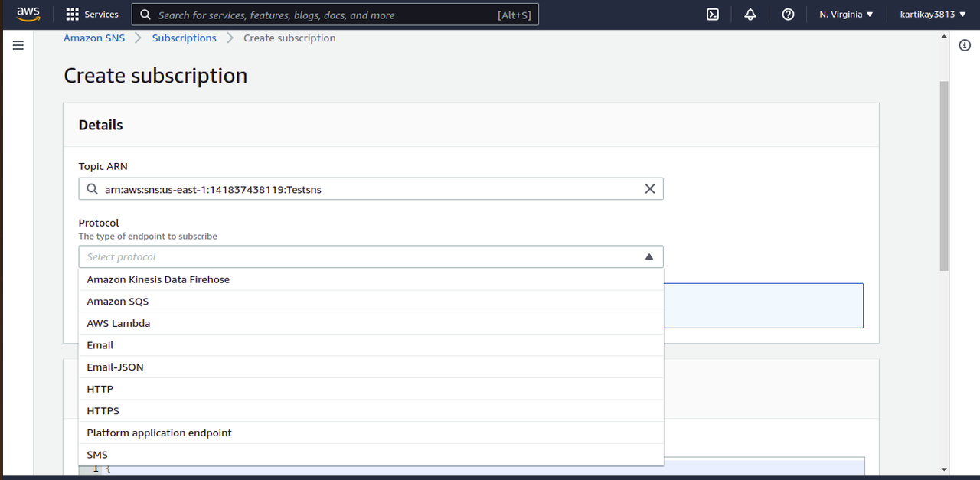The height and width of the screenshot is (480, 980).
Task: Clear the Topic ARN value
Action: click(x=650, y=189)
